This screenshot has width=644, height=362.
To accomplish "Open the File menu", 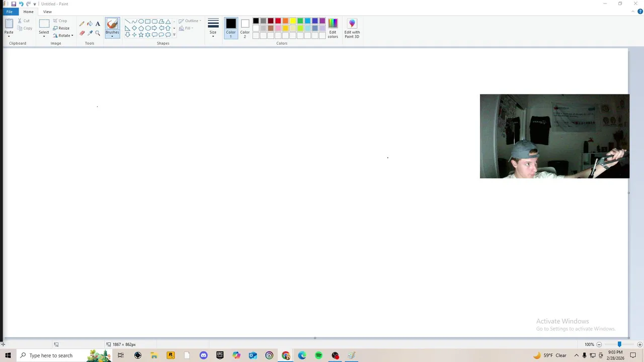I will click(10, 12).
